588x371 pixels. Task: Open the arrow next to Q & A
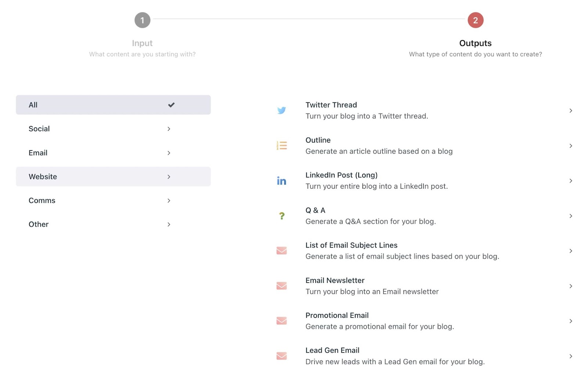pyautogui.click(x=570, y=216)
